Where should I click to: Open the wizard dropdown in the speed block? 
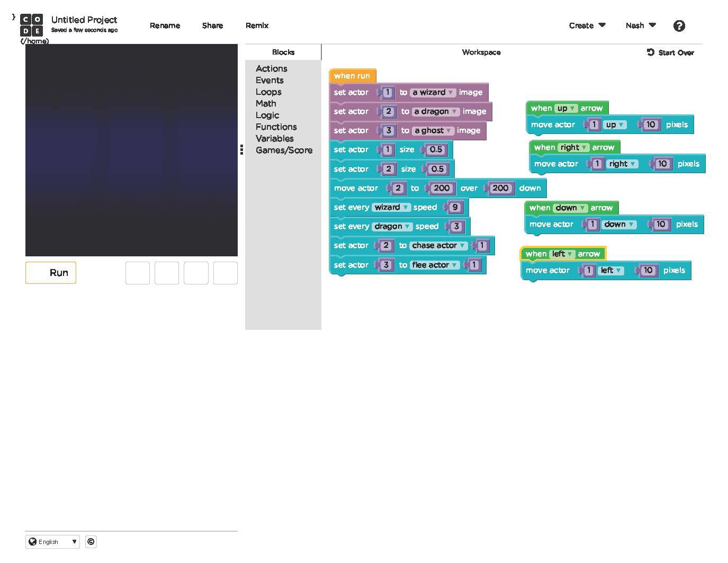(x=391, y=207)
